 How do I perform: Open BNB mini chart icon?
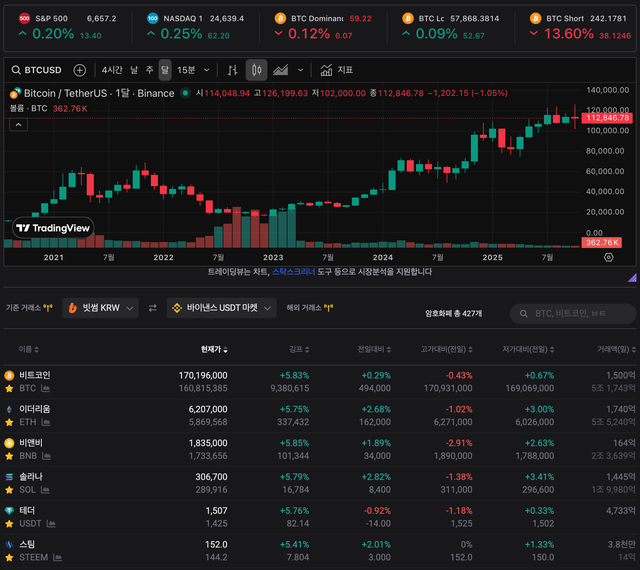[x=47, y=456]
